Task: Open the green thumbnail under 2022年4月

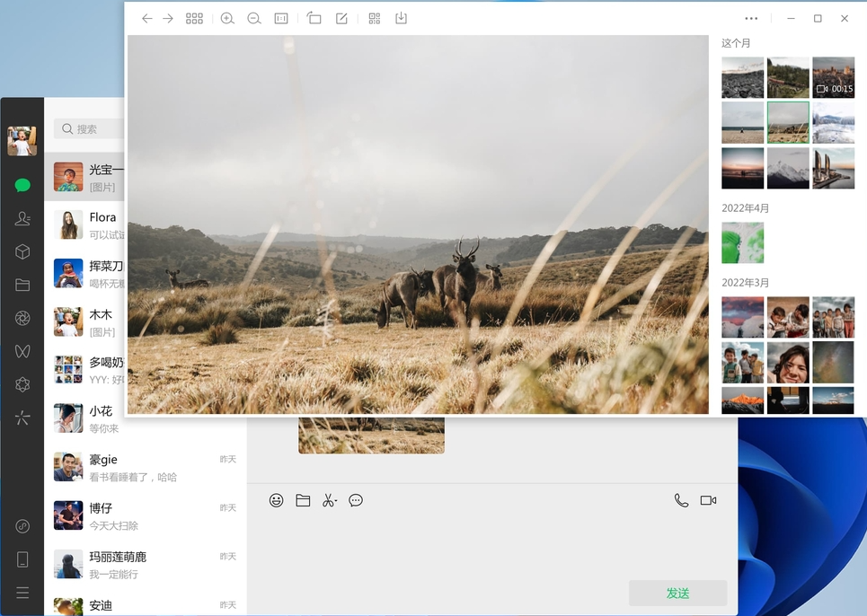Action: click(x=743, y=243)
